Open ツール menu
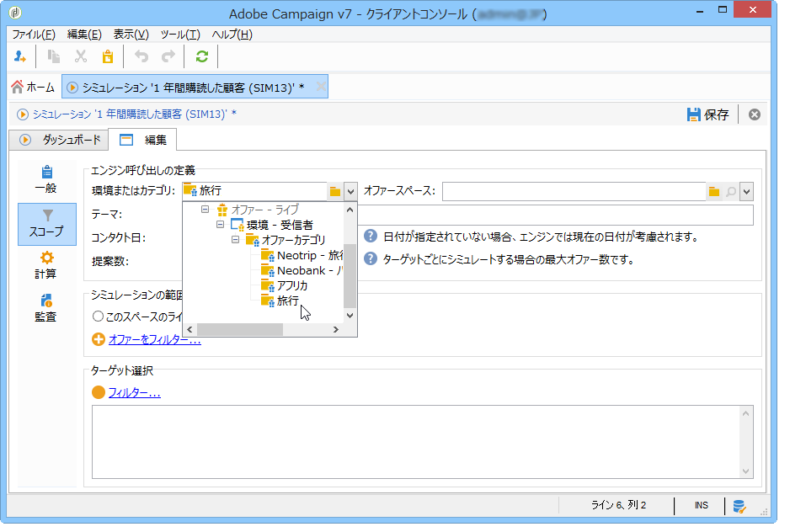790x532 pixels. pyautogui.click(x=180, y=35)
